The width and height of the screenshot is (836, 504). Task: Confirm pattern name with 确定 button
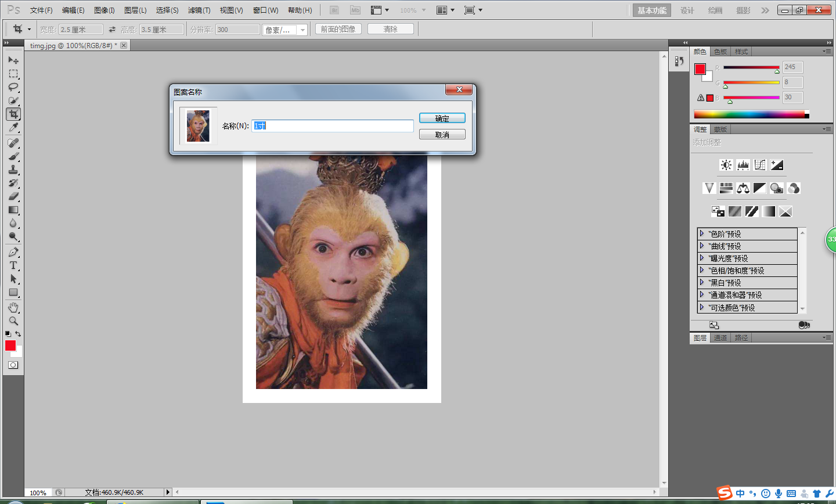[x=442, y=118]
